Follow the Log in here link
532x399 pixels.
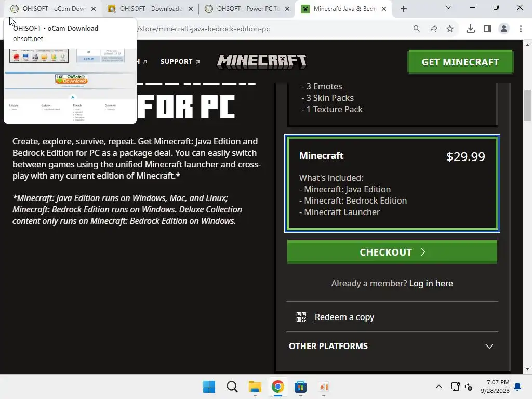(x=431, y=283)
